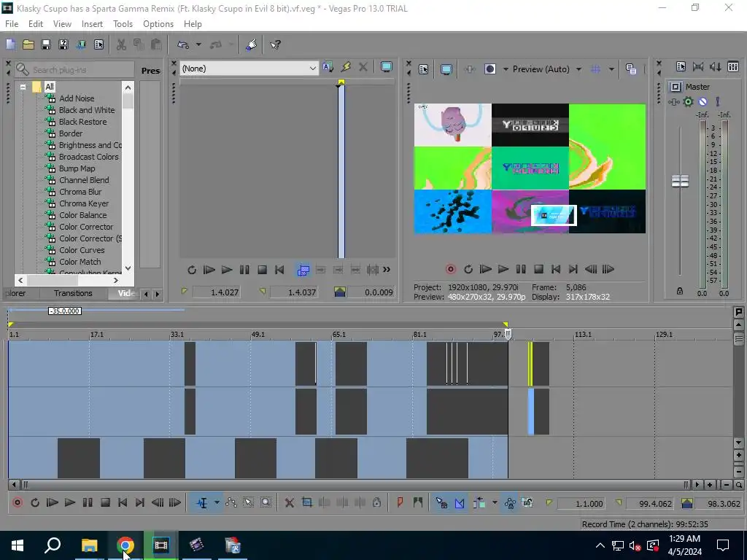The image size is (747, 560).
Task: Select the Add Noise effect
Action: click(x=77, y=98)
